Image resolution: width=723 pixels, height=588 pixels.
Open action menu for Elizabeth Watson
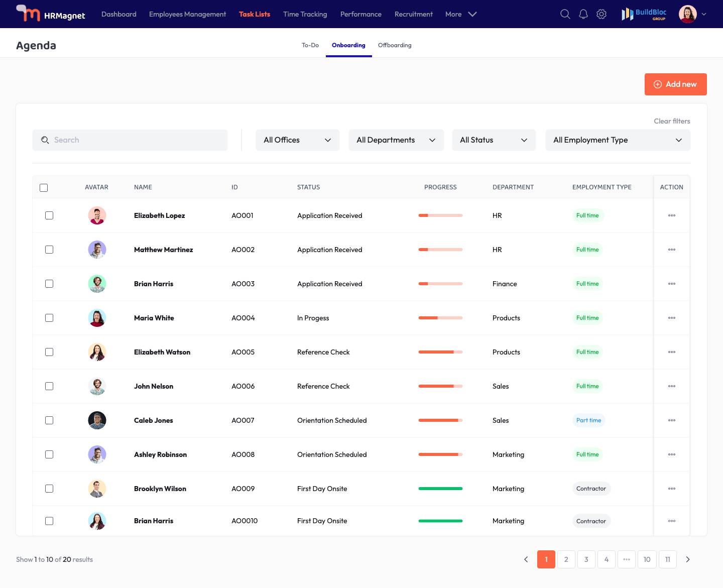[672, 352]
